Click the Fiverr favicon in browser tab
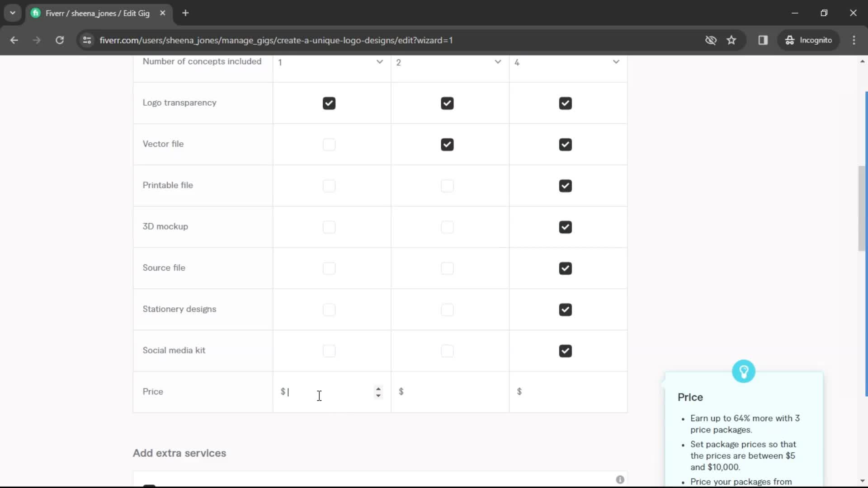Viewport: 868px width, 488px height. tap(36, 13)
